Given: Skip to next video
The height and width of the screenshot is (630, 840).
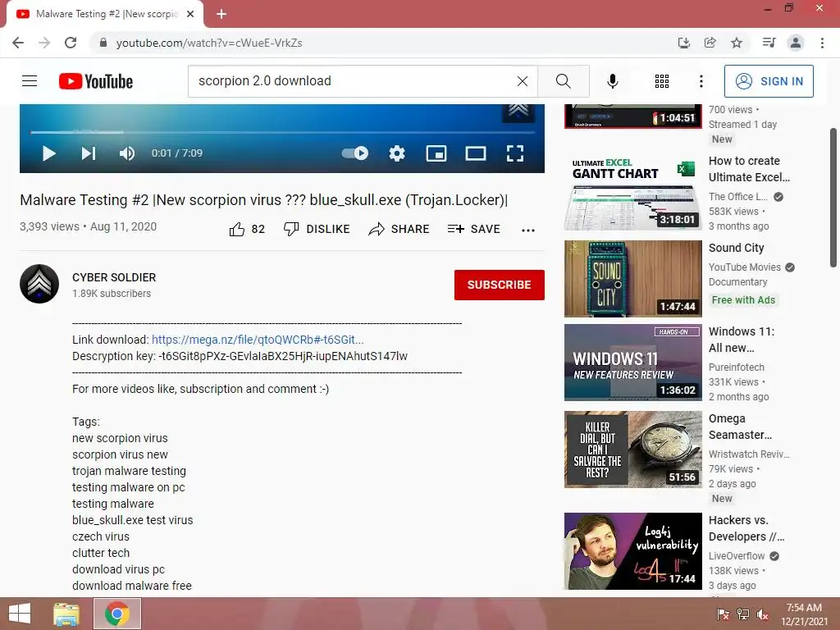Looking at the screenshot, I should pyautogui.click(x=89, y=153).
